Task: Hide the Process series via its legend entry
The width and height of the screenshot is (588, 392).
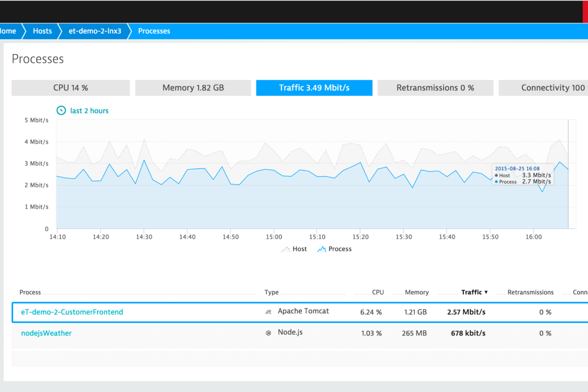Action: click(340, 249)
